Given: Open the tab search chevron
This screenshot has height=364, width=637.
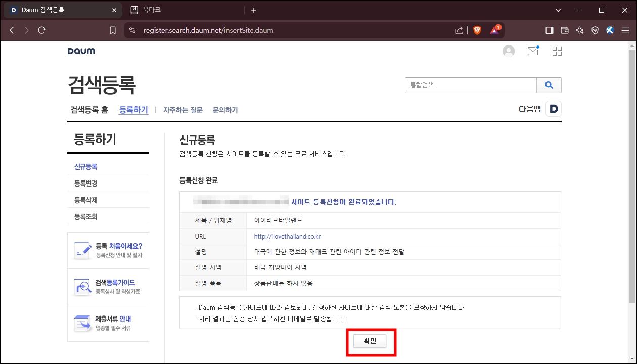Looking at the screenshot, I should tap(558, 10).
